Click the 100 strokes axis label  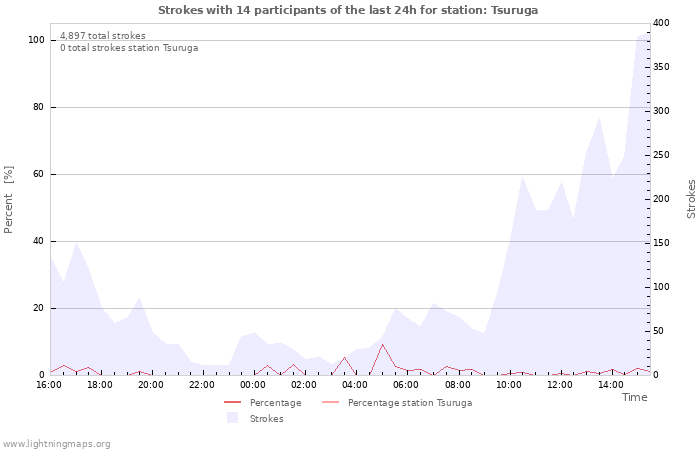click(x=662, y=287)
